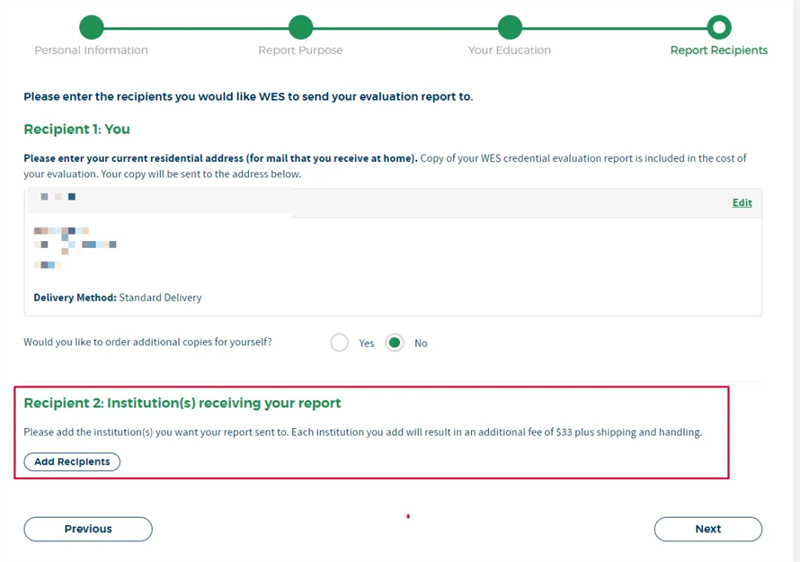Image resolution: width=800 pixels, height=562 pixels.
Task: Go back with the Previous button
Action: pos(88,529)
